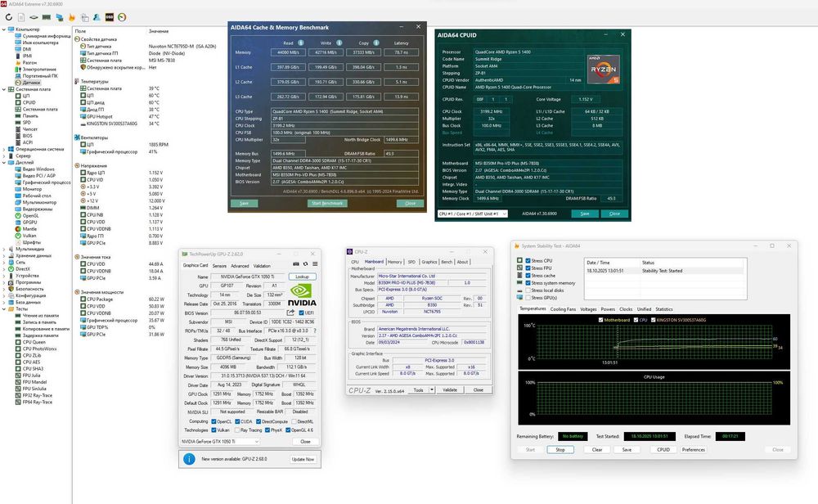Click the Validate button in CPU-Z
This screenshot has height=504, width=818.
[x=450, y=389]
